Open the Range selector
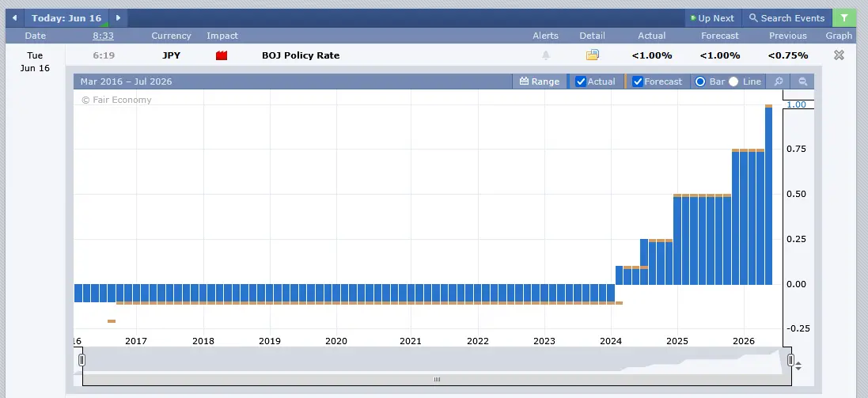This screenshot has height=398, width=868. pos(540,81)
